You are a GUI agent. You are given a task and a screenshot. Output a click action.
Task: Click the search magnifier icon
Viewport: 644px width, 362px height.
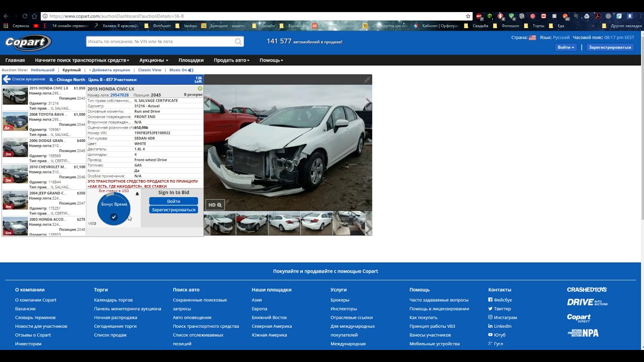[x=238, y=42]
